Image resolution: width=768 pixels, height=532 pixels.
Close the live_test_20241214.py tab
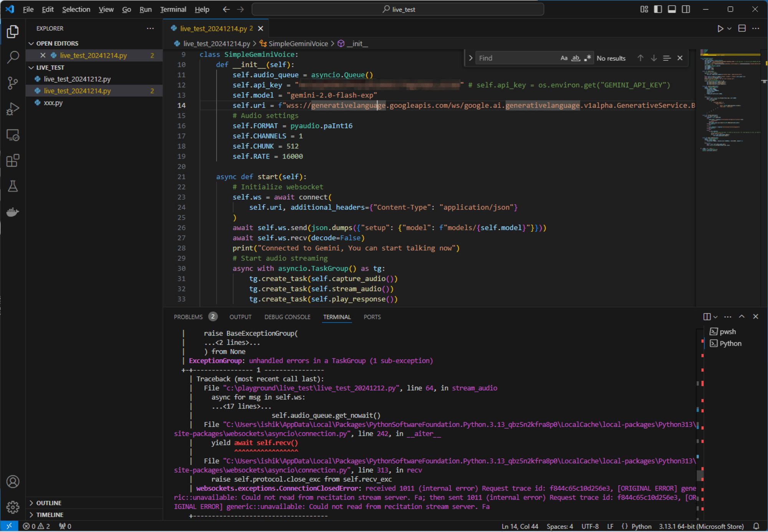coord(261,28)
